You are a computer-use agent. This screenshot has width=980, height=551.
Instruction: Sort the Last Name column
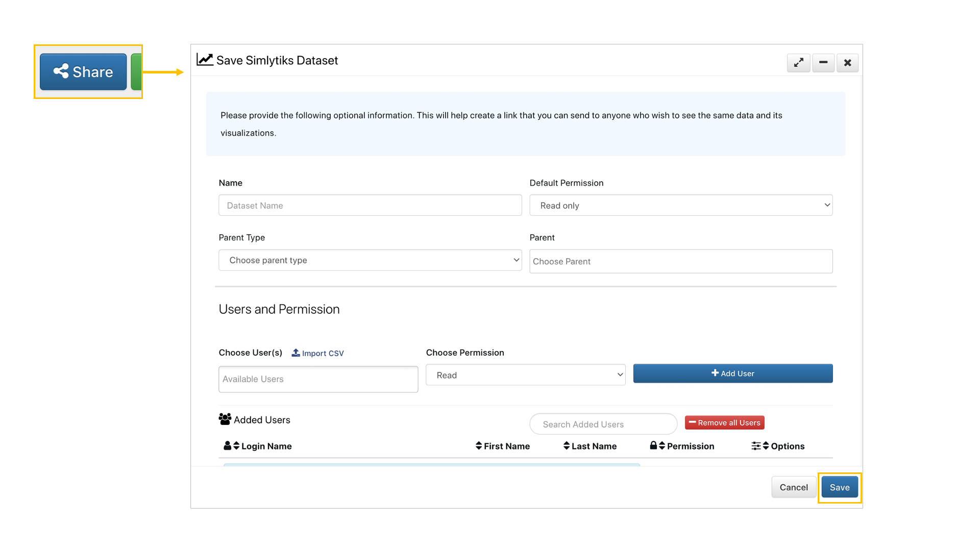pos(593,446)
